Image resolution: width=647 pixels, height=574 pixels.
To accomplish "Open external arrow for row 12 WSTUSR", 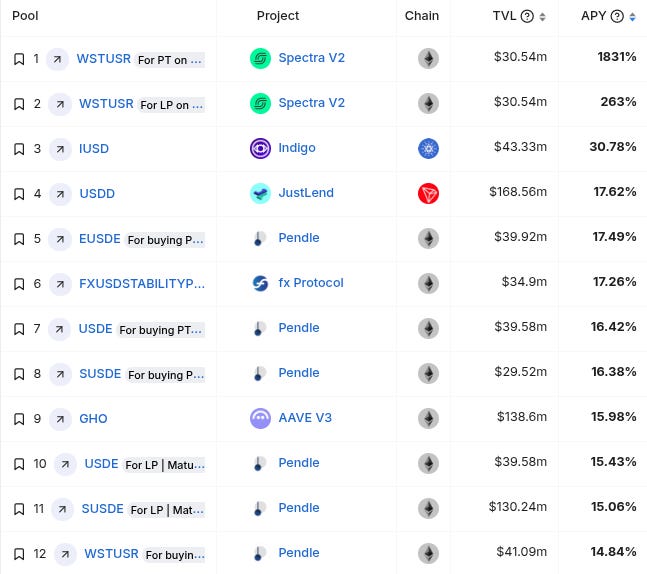I will click(x=65, y=554).
